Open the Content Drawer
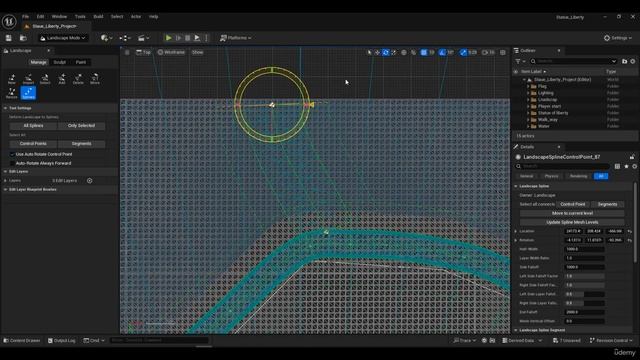 click(x=22, y=340)
